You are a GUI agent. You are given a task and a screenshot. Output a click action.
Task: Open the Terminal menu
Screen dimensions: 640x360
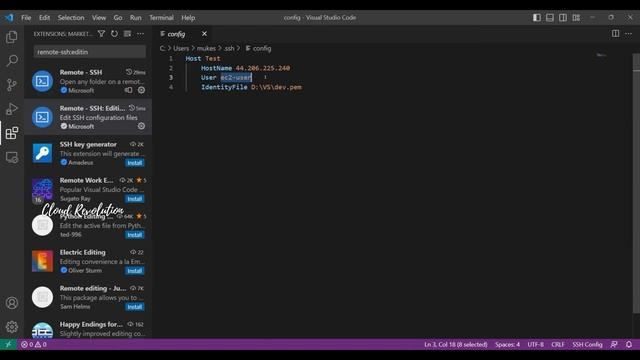[161, 18]
